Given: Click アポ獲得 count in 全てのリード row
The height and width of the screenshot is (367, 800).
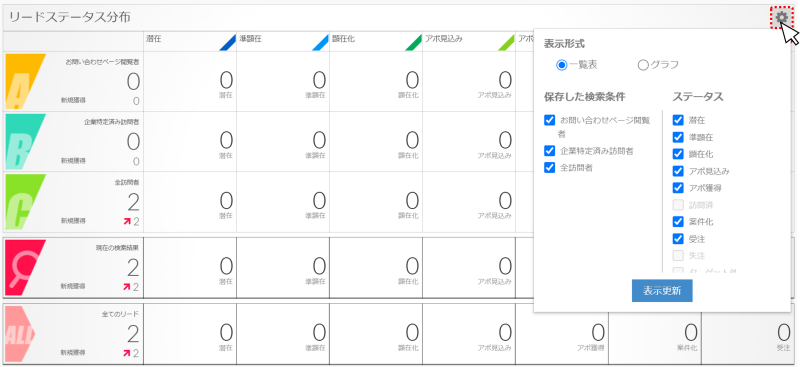Looking at the screenshot, I should (597, 332).
